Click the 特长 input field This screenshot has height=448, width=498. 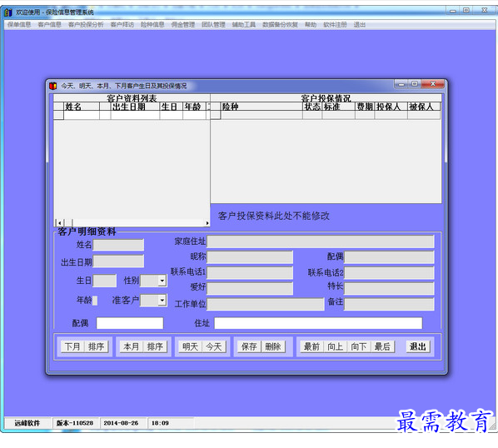[389, 288]
